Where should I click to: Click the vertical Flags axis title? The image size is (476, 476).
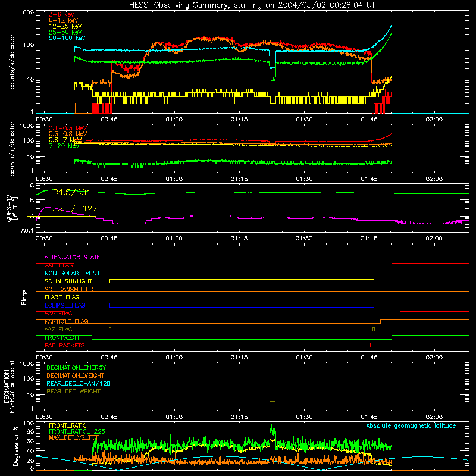coord(24,297)
